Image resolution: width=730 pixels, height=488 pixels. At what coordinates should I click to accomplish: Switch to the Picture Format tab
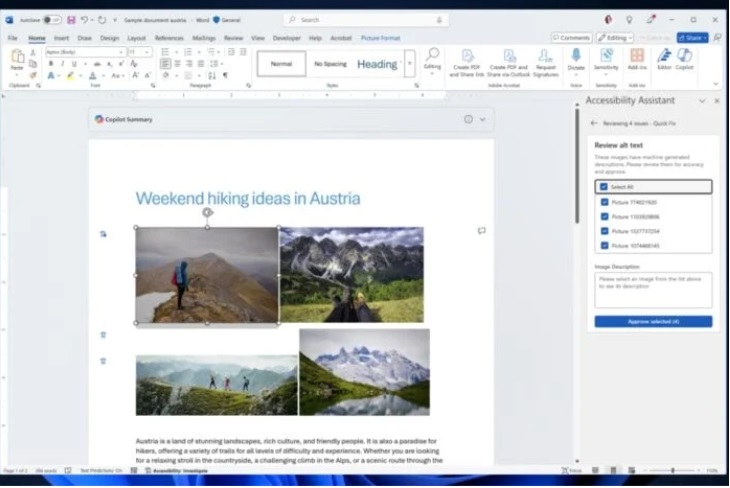pyautogui.click(x=380, y=38)
